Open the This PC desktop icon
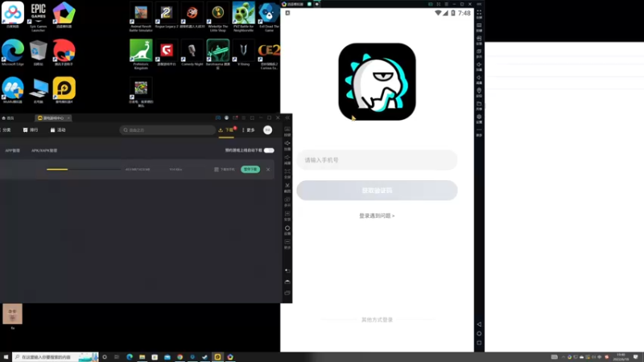 (38, 90)
